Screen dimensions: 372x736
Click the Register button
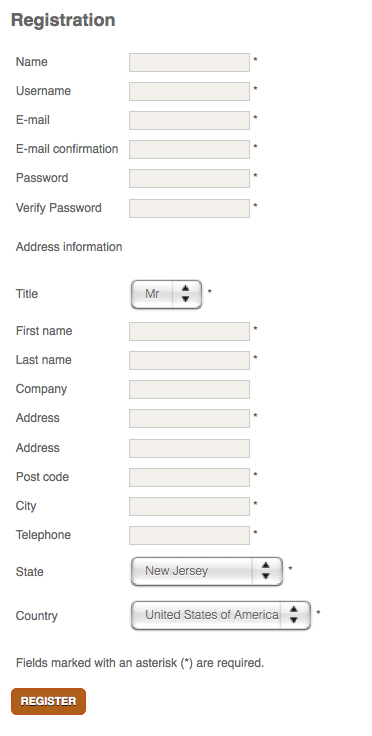click(48, 701)
